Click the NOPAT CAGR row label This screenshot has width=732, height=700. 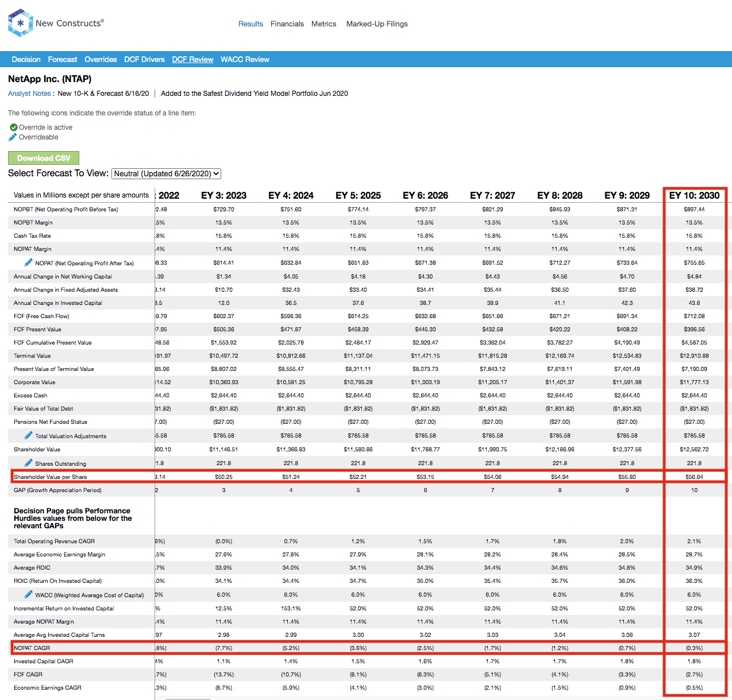[32, 648]
